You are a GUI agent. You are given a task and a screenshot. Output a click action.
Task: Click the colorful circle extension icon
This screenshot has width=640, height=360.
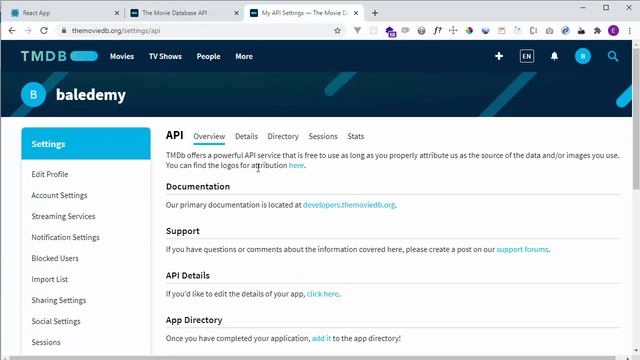pyautogui.click(x=469, y=31)
